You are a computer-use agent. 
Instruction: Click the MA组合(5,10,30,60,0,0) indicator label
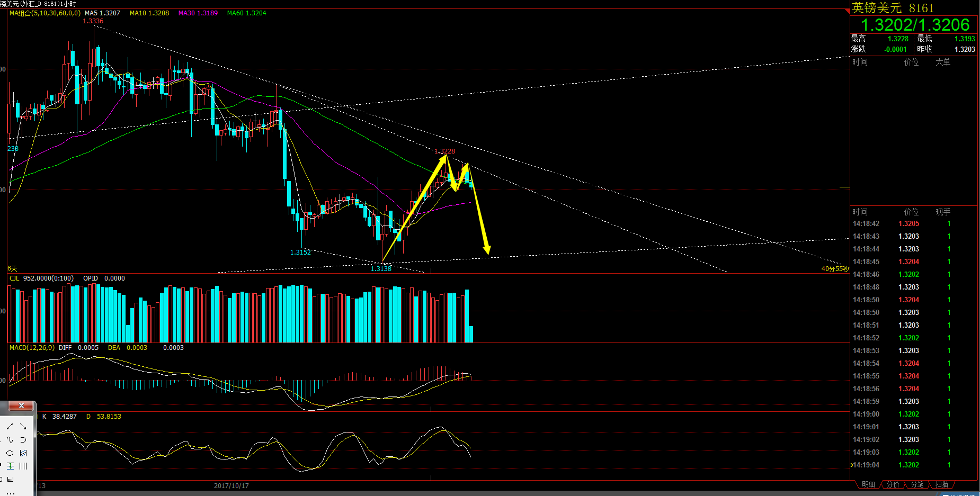coord(45,13)
